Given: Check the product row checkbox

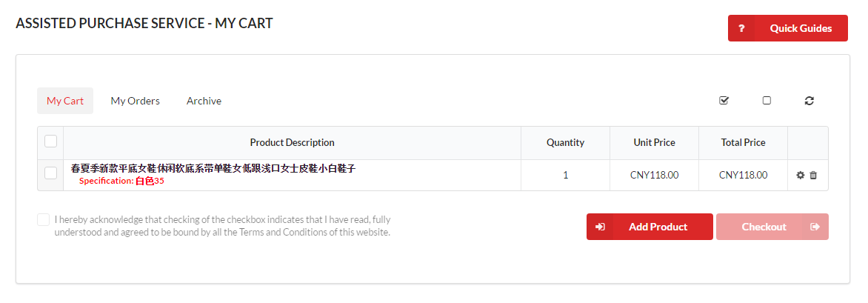Looking at the screenshot, I should coord(51,173).
